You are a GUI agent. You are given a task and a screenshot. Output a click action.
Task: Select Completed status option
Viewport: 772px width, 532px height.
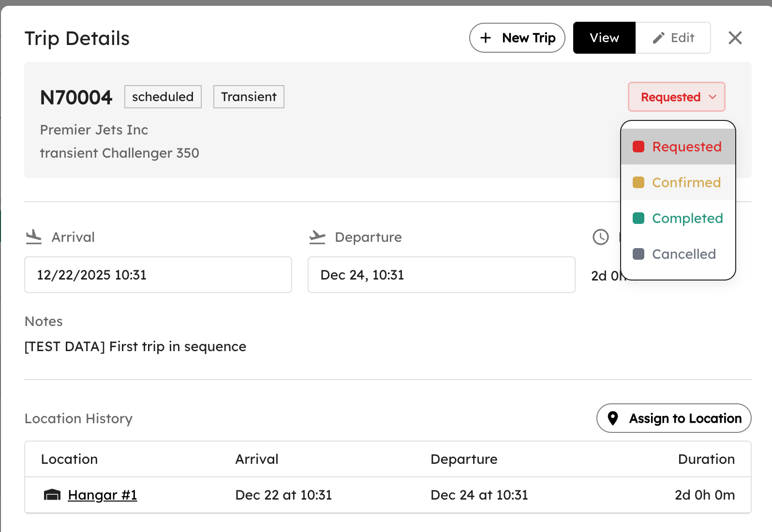687,218
